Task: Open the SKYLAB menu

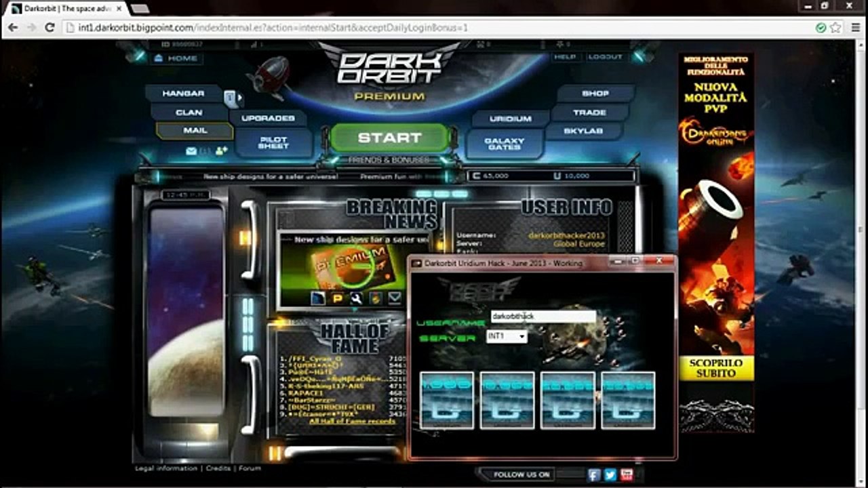Action: tap(583, 131)
